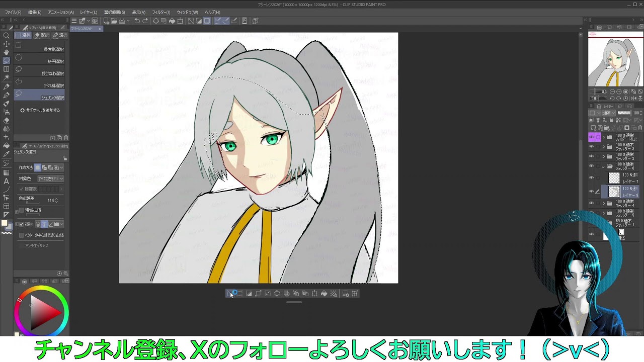Click the Open file folder icon
This screenshot has width=644, height=362.
(114, 21)
